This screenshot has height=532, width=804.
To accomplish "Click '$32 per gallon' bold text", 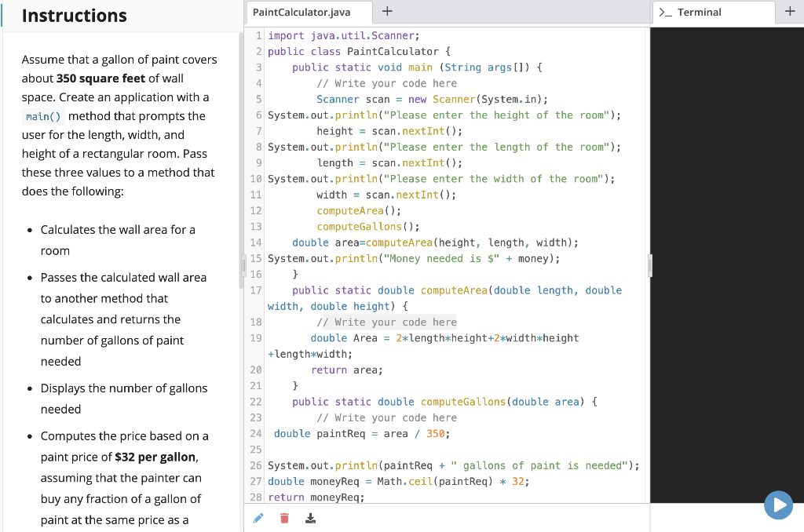I will [155, 457].
